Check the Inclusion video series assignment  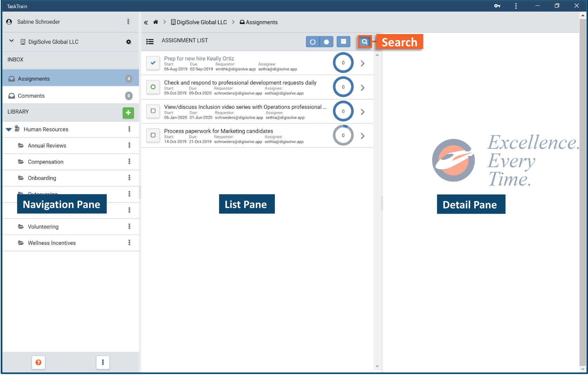coord(153,111)
